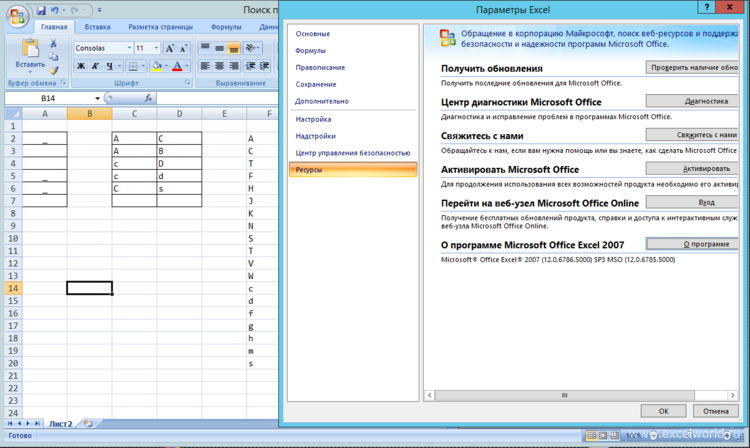Apply cell borders with the borders icon
The height and width of the screenshot is (448, 750).
[x=133, y=66]
